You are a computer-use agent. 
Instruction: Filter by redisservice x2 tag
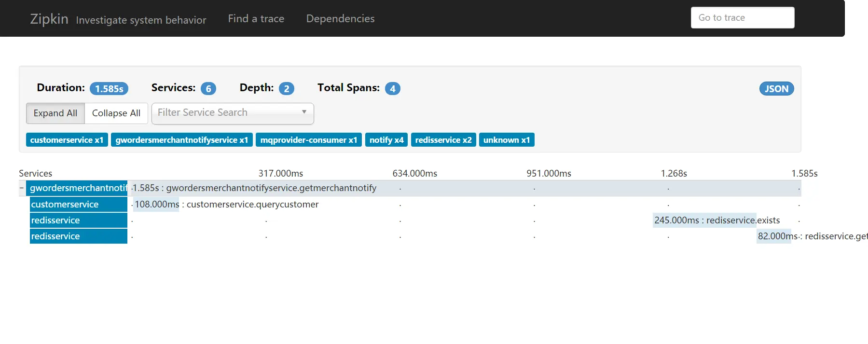443,140
